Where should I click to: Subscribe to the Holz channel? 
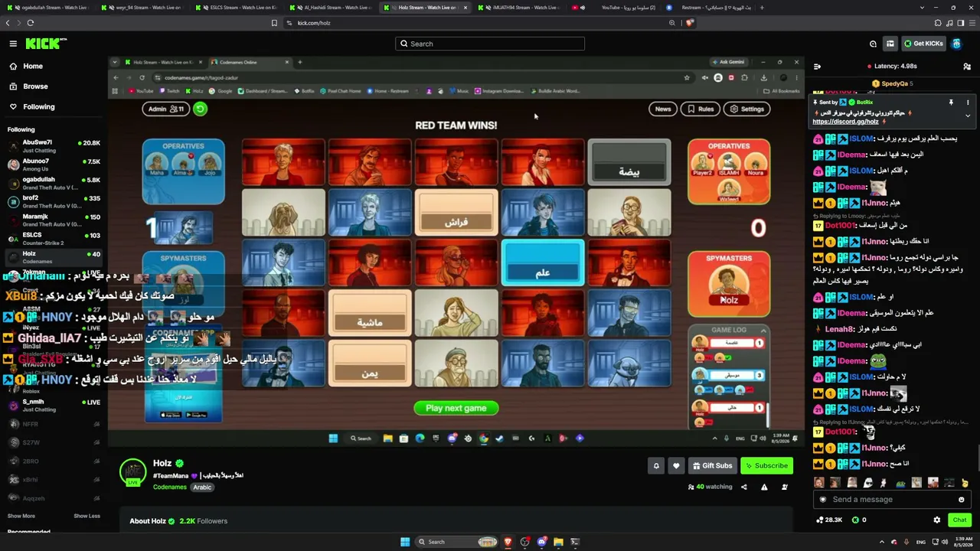[766, 465]
